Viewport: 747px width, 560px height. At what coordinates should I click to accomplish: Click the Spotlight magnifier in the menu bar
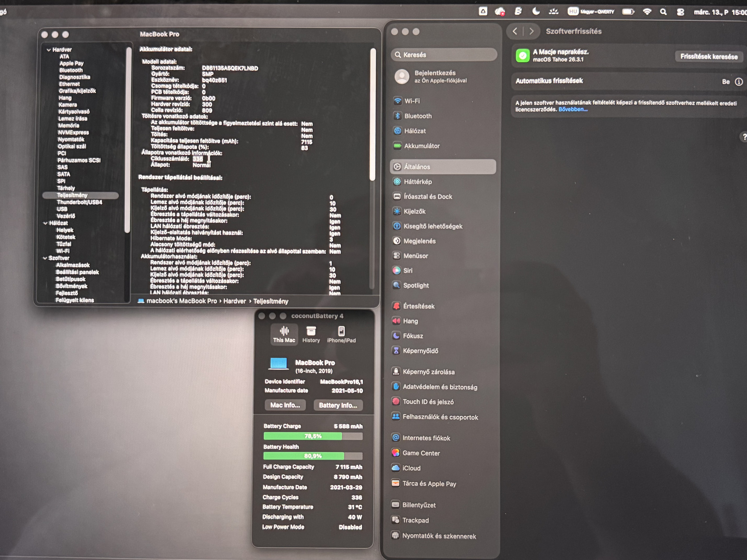pos(663,12)
